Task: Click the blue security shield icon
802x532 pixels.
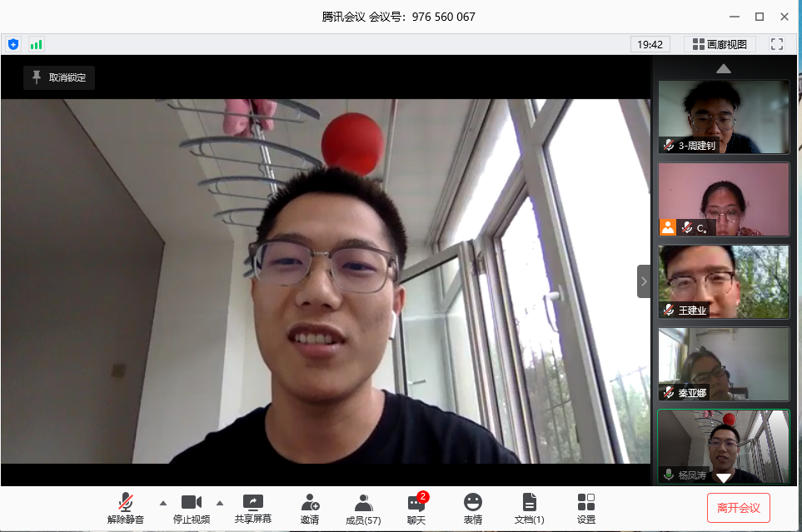Action: [x=13, y=44]
